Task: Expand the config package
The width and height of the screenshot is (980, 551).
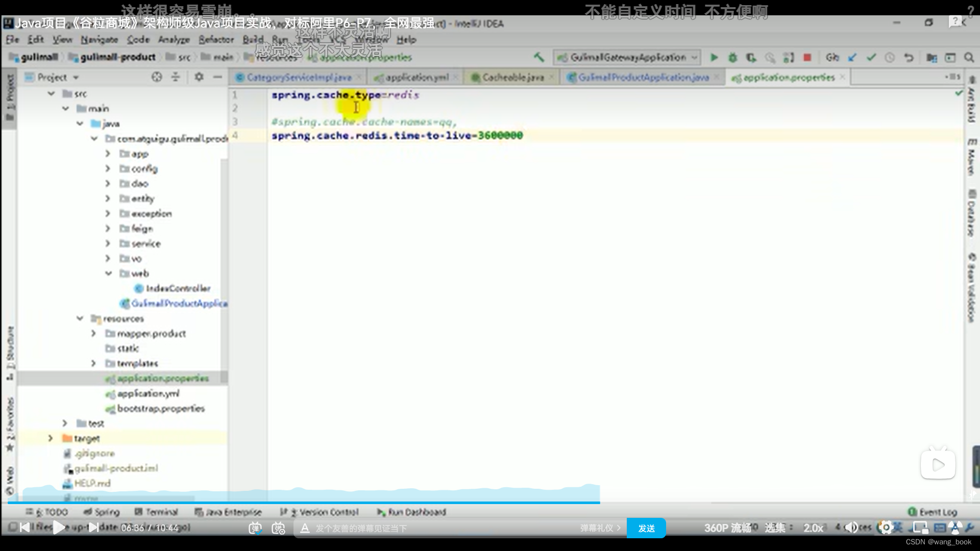Action: coord(108,168)
